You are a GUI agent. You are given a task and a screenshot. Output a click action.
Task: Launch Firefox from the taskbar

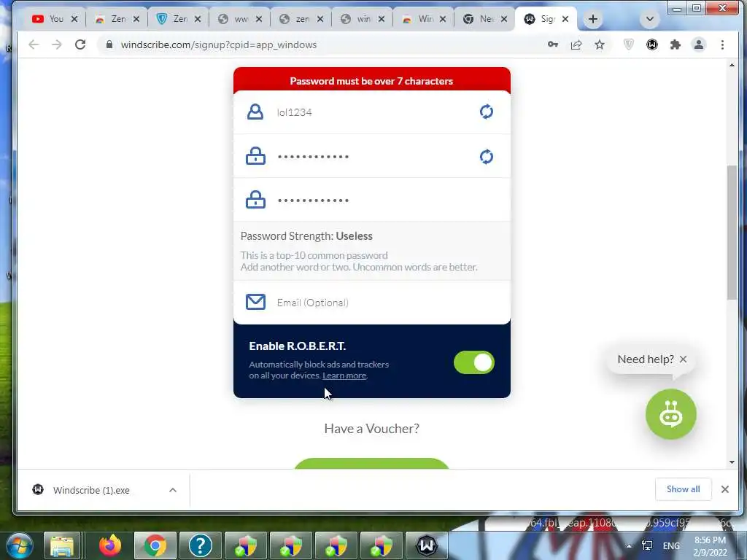[x=110, y=545]
